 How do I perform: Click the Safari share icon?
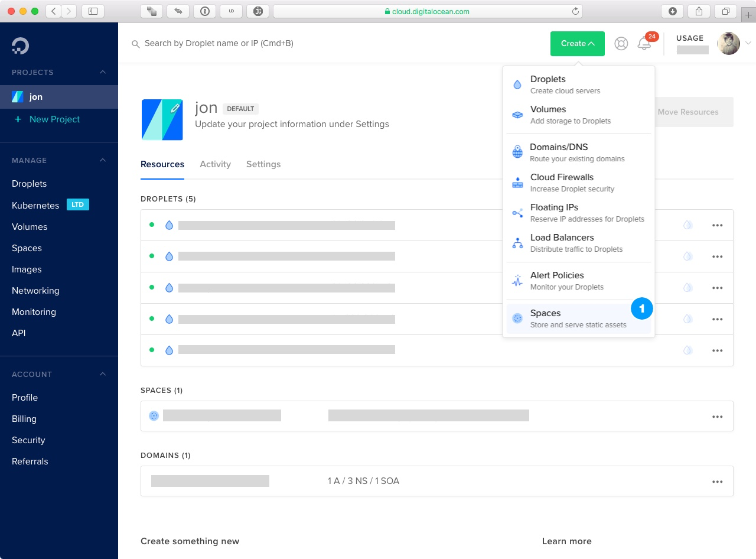[x=699, y=11]
